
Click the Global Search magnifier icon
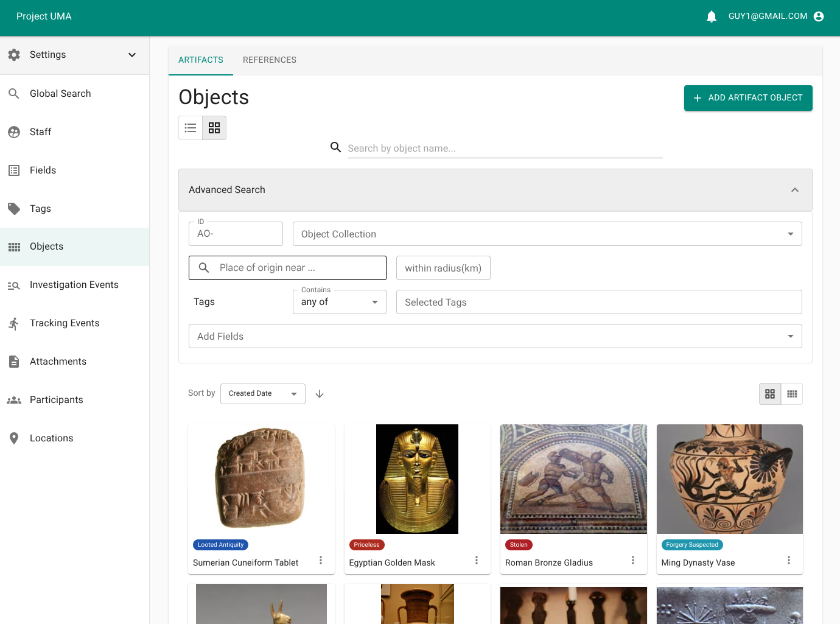point(14,94)
